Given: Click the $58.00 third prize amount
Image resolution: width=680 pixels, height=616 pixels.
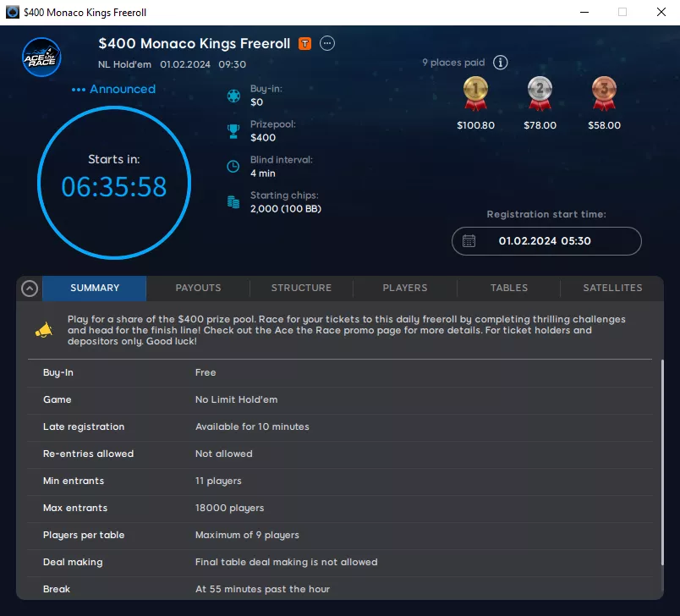Looking at the screenshot, I should pos(604,125).
